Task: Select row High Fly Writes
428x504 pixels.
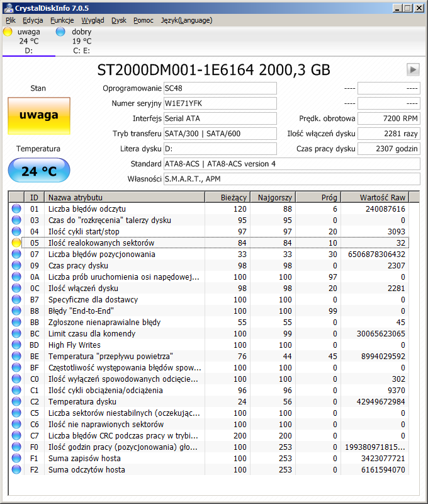Action: 209,345
